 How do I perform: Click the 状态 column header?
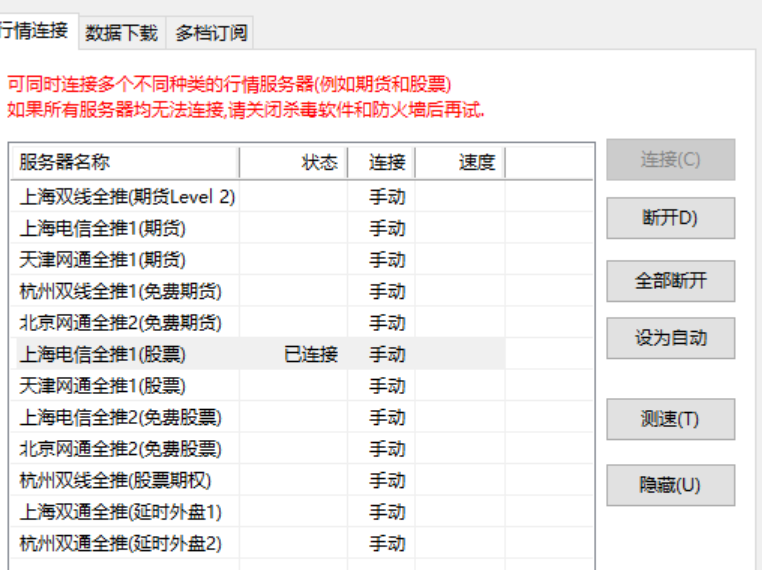point(294,162)
